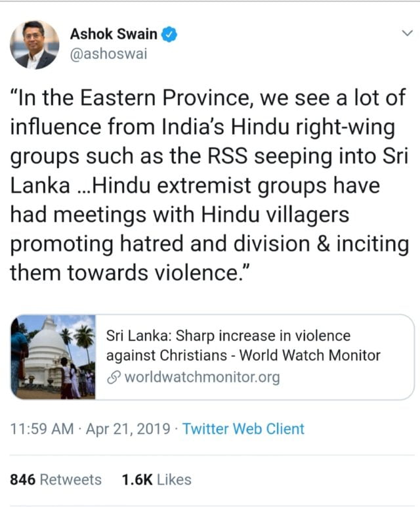This screenshot has height=507, width=420.
Task: View the list of Likes
Action: click(174, 479)
